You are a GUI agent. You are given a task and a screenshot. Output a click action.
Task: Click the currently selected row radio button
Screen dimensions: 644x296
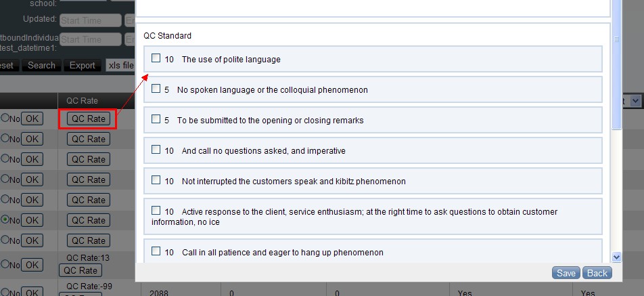point(5,220)
